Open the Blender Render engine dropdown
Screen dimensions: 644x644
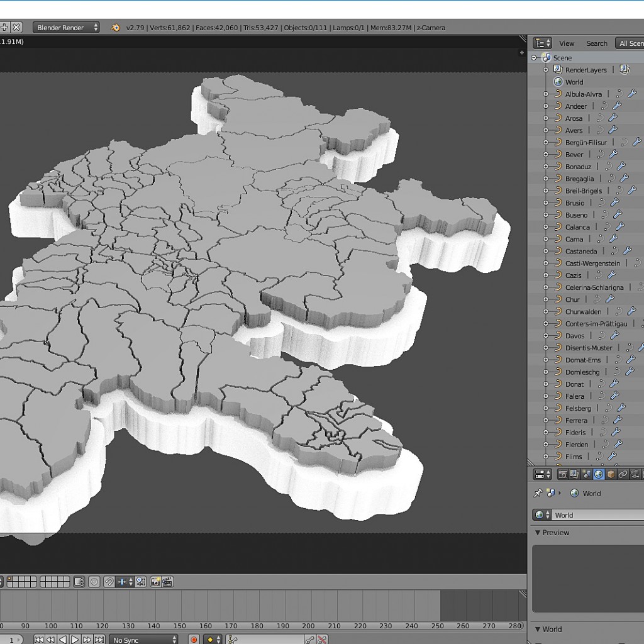pyautogui.click(x=65, y=27)
